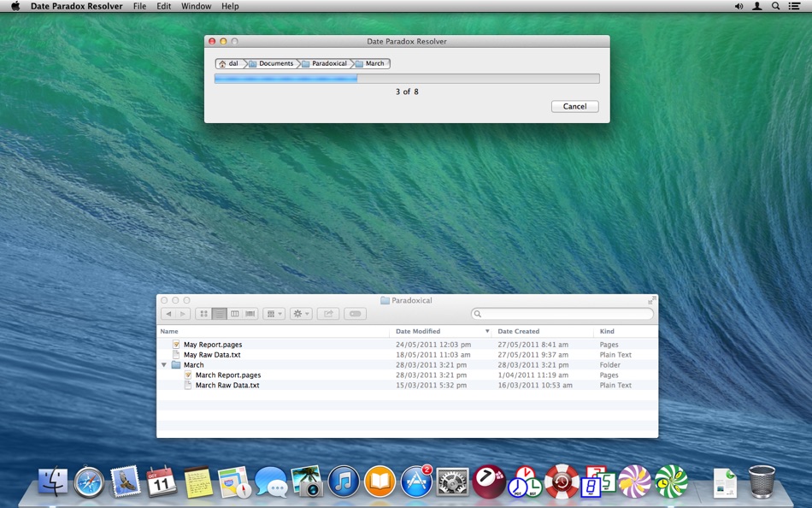Switch Finder to Cover Flow view

[250, 314]
